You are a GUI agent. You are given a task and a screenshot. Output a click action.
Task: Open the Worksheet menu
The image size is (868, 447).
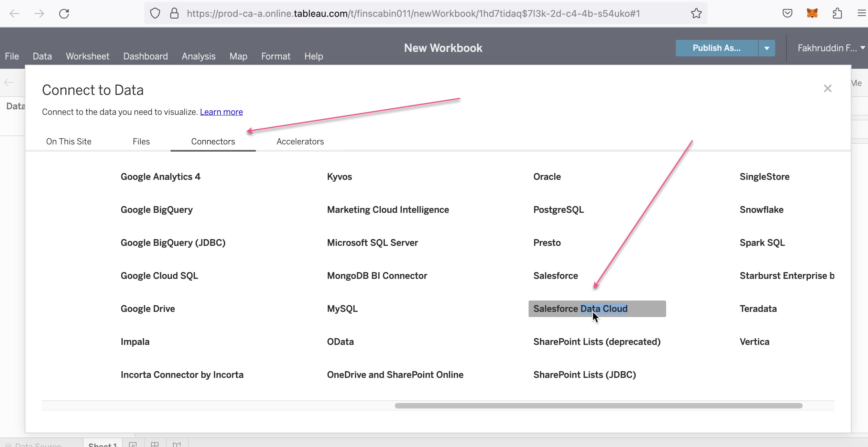(88, 56)
